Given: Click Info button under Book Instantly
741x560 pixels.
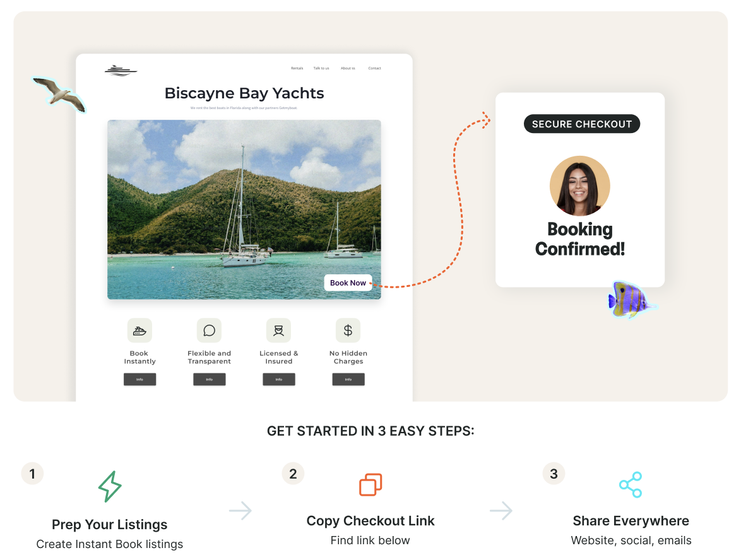Looking at the screenshot, I should (x=139, y=379).
